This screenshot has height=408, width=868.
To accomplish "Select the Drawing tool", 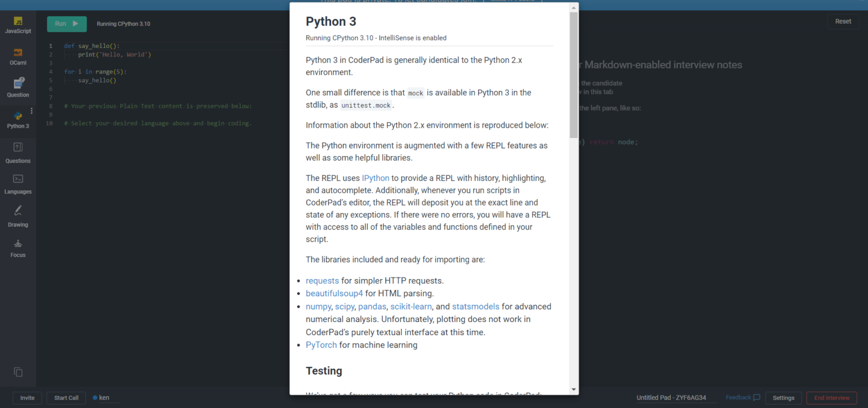I will 18,216.
